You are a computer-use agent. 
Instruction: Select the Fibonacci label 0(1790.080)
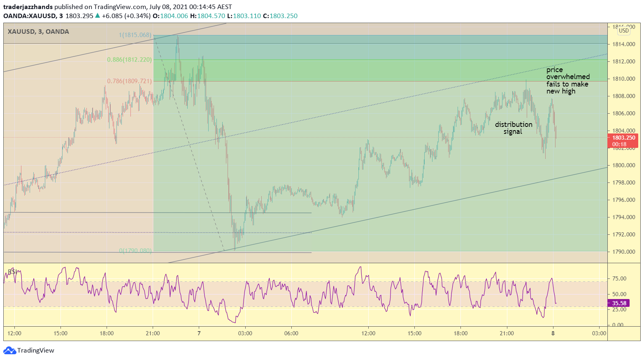135,251
